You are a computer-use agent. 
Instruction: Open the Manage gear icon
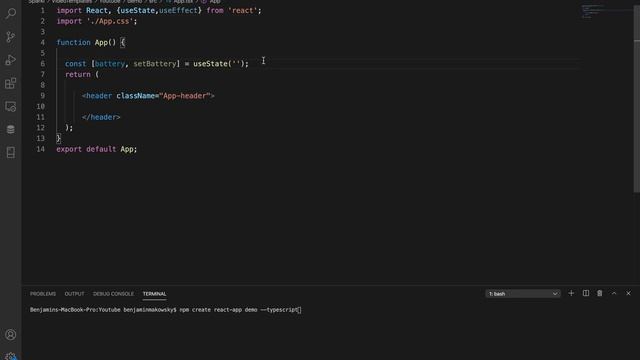click(x=11, y=356)
